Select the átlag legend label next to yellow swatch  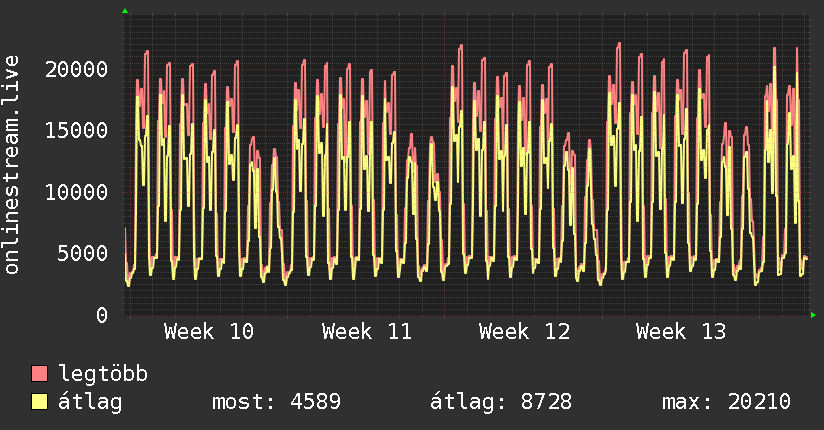pyautogui.click(x=90, y=402)
